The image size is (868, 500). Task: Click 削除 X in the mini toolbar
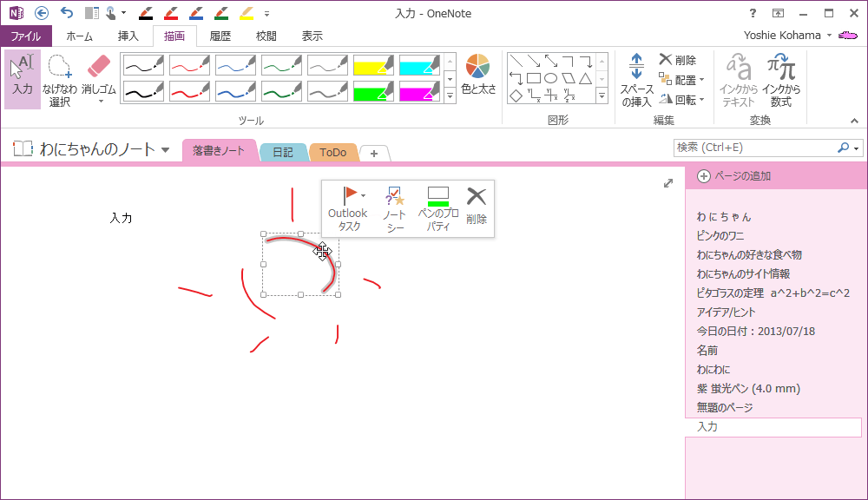(476, 206)
